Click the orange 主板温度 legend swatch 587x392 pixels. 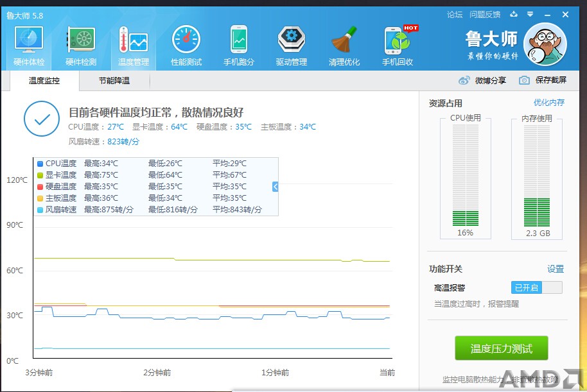(40, 198)
